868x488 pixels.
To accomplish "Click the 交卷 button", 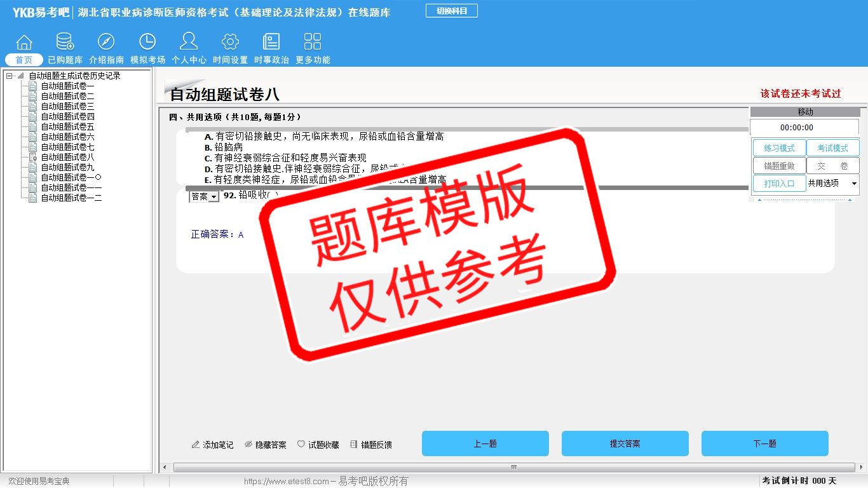I will click(x=832, y=166).
